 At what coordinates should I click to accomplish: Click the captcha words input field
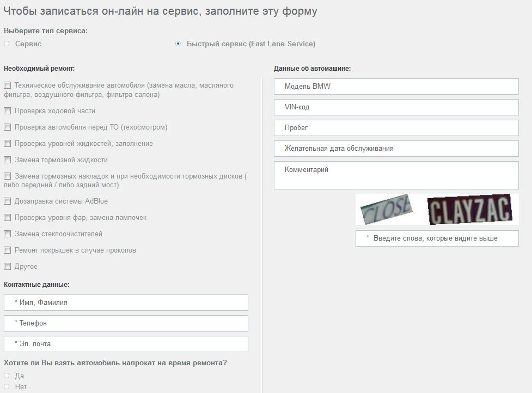(x=437, y=238)
